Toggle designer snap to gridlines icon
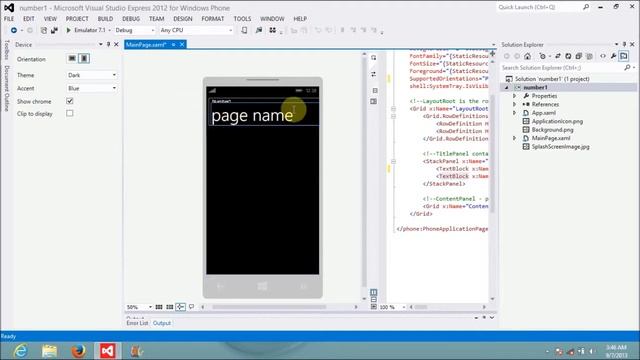The image size is (640, 360). [x=169, y=307]
